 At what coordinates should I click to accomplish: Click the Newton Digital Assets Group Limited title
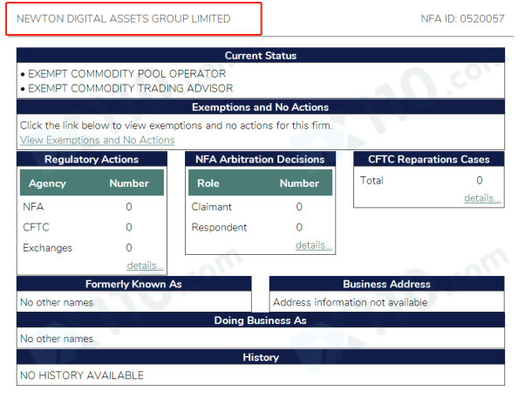[x=124, y=18]
